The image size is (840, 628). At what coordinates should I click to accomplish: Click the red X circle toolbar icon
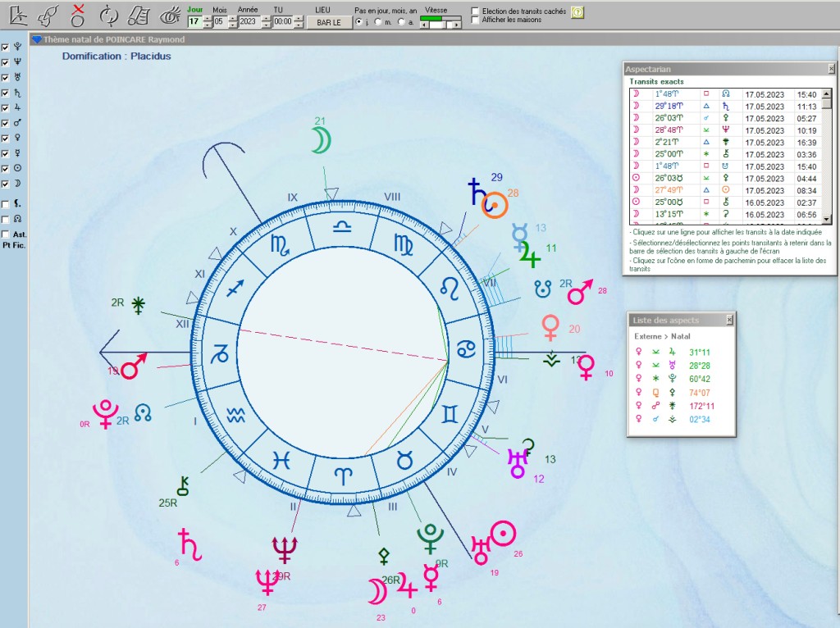[x=78, y=14]
